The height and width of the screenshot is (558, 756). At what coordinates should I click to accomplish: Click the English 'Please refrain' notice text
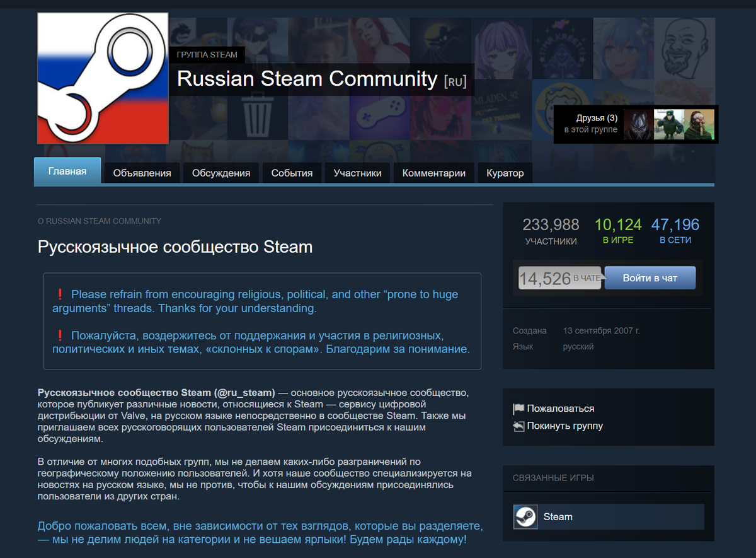coord(255,301)
